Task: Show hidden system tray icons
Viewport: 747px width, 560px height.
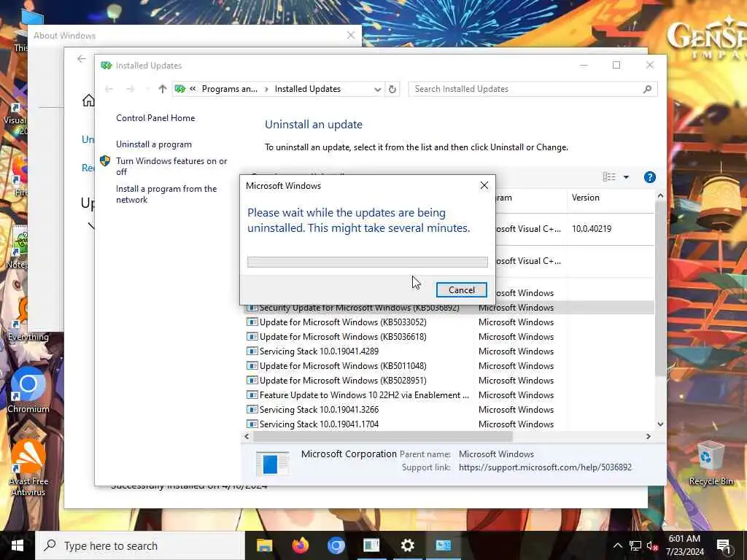Action: click(x=617, y=545)
